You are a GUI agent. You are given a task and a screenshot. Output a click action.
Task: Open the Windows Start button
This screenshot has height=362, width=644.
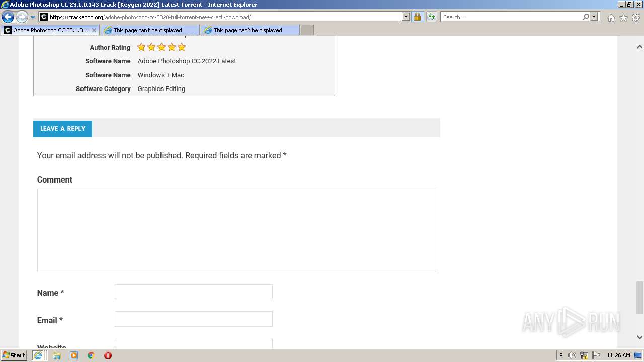[14, 355]
